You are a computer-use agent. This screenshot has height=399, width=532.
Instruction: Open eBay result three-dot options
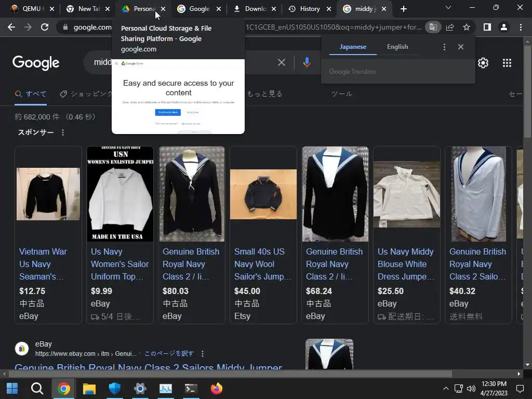click(203, 354)
